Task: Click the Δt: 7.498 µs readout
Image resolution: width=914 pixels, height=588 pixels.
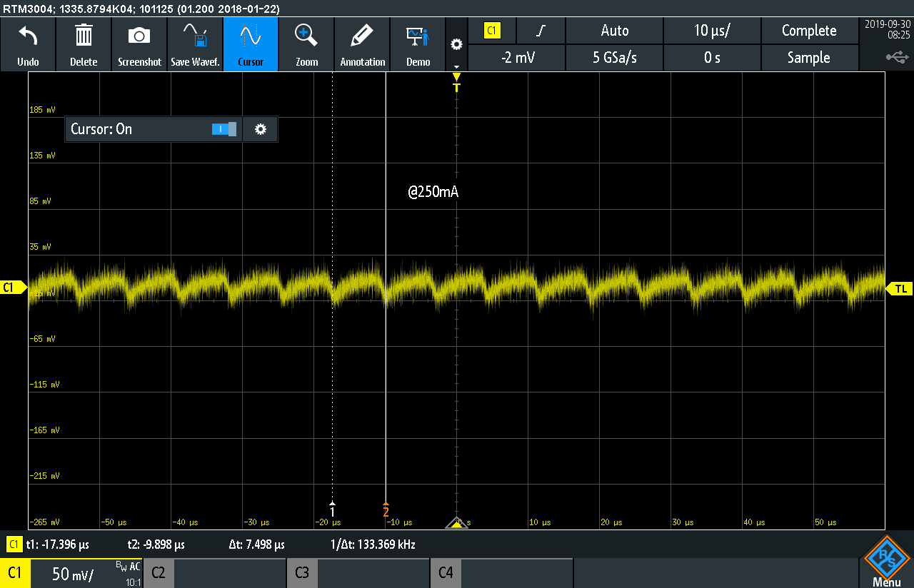Action: click(x=257, y=544)
